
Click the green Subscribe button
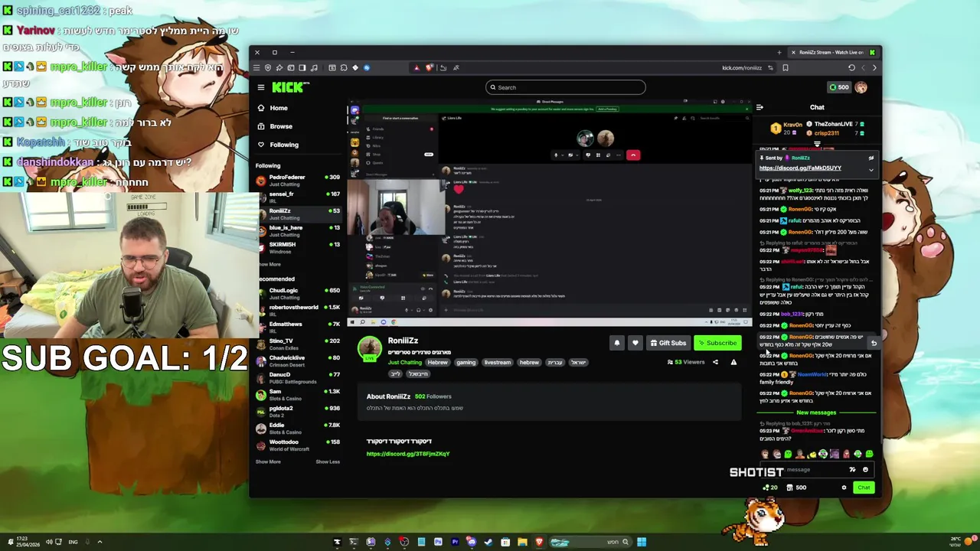[717, 343]
